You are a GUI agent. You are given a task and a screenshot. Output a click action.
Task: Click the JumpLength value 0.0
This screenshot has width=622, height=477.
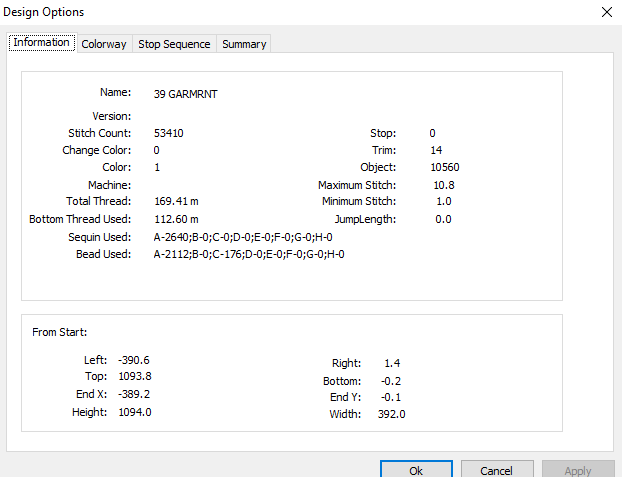(443, 219)
